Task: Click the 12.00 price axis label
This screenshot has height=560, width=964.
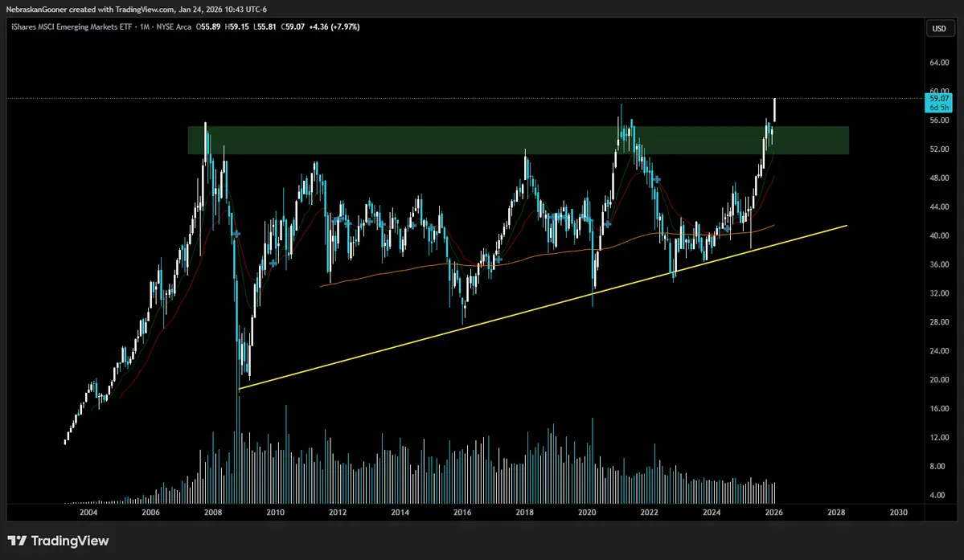Action: [939, 438]
